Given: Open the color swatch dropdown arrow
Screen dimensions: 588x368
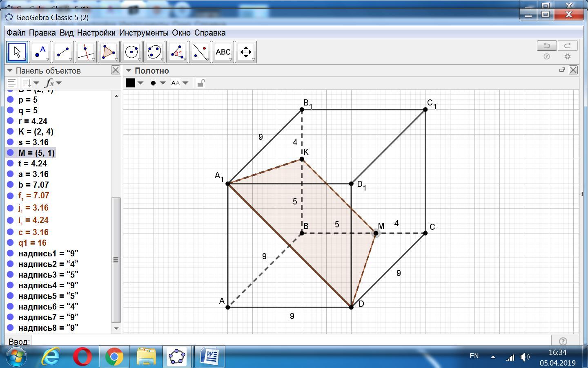Looking at the screenshot, I should click(x=140, y=83).
